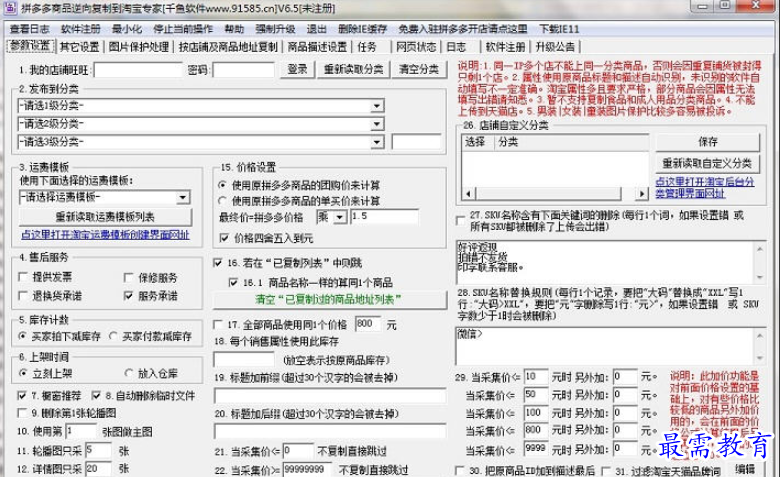The image size is (780, 477).
Task: Click 重新读取运费模板列表 button
Action: pos(105,217)
